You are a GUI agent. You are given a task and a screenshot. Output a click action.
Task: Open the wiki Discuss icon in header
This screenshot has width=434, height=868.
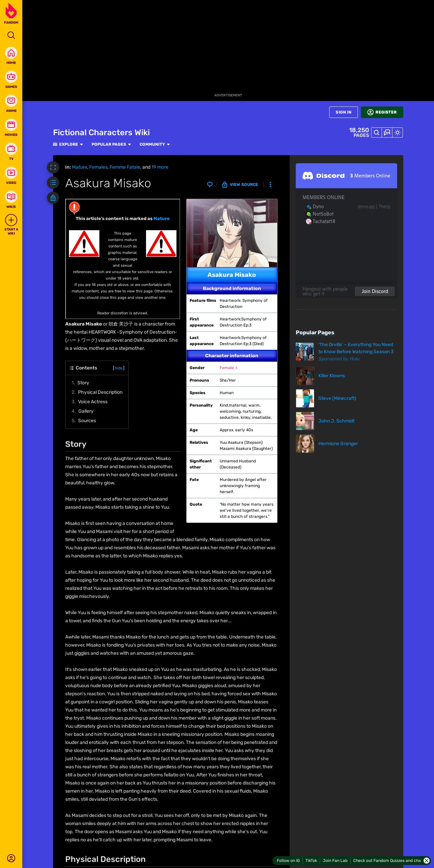pyautogui.click(x=387, y=132)
